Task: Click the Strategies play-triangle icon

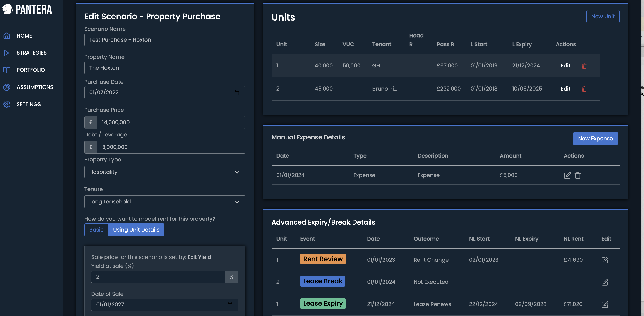Action: (7, 53)
